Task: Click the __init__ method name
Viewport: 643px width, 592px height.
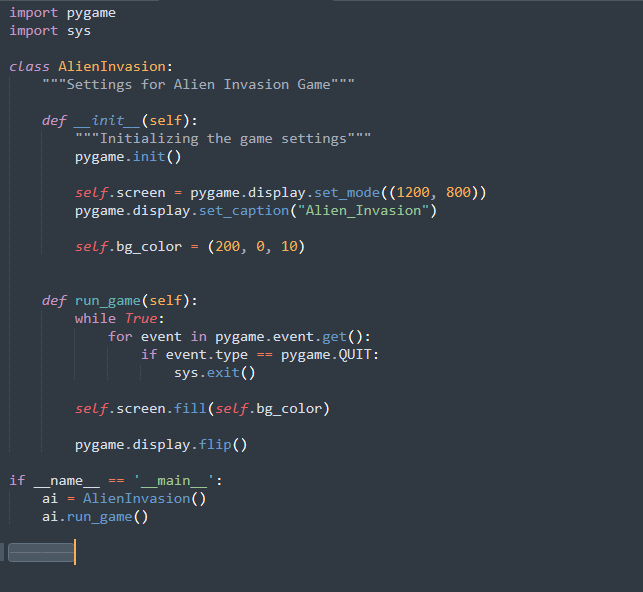Action: tap(107, 121)
